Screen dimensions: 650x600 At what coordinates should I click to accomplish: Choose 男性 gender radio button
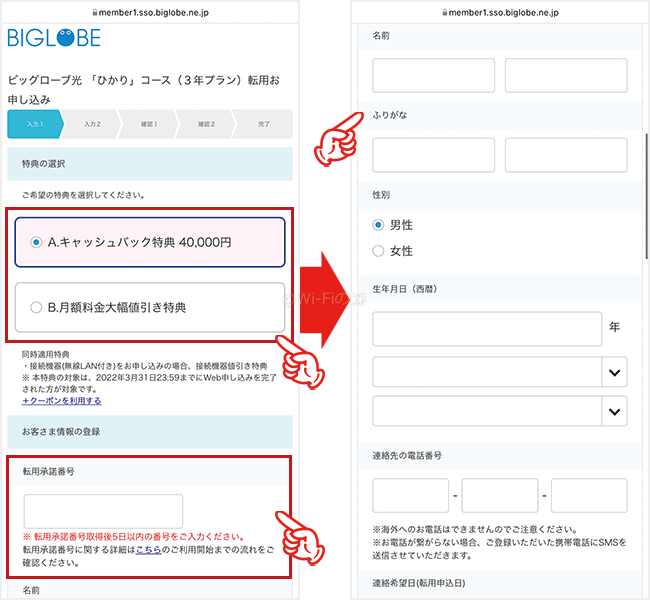pos(378,225)
